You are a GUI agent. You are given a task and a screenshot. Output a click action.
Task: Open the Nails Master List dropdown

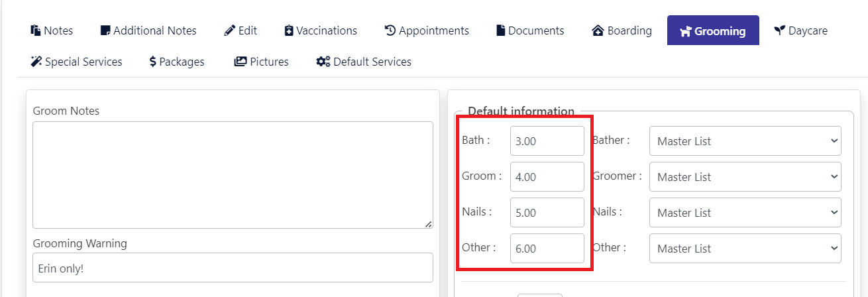[x=745, y=212]
